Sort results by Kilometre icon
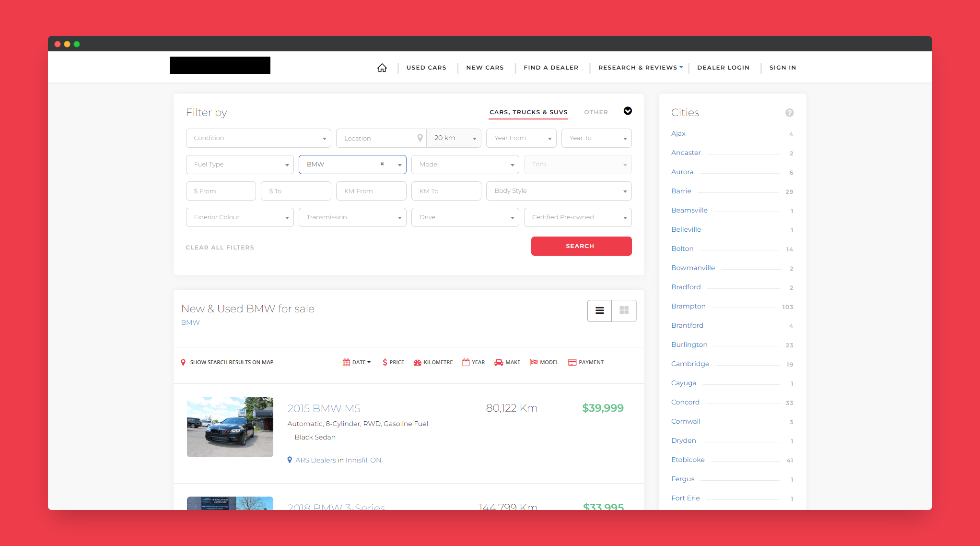 point(418,363)
